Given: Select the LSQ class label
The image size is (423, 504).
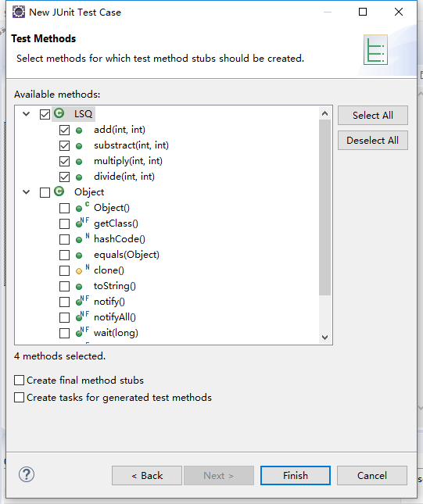Looking at the screenshot, I should point(84,114).
